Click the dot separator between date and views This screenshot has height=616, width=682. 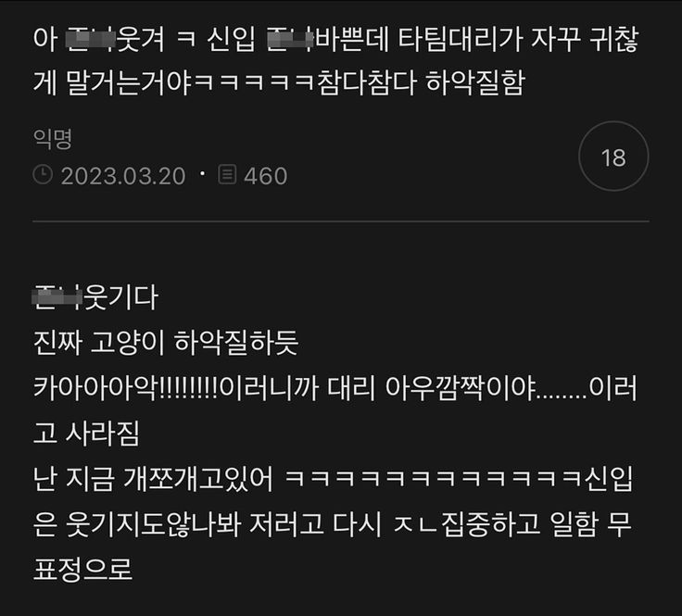[x=202, y=174]
